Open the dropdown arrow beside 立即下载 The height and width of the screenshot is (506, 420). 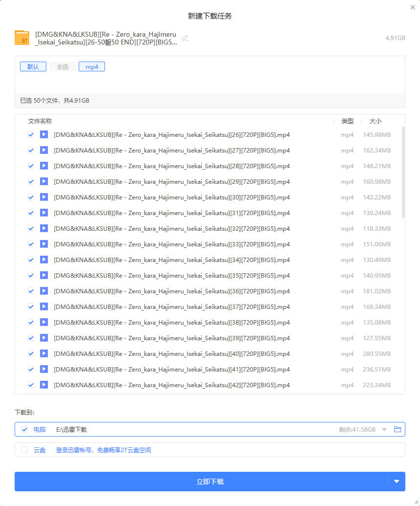(396, 482)
